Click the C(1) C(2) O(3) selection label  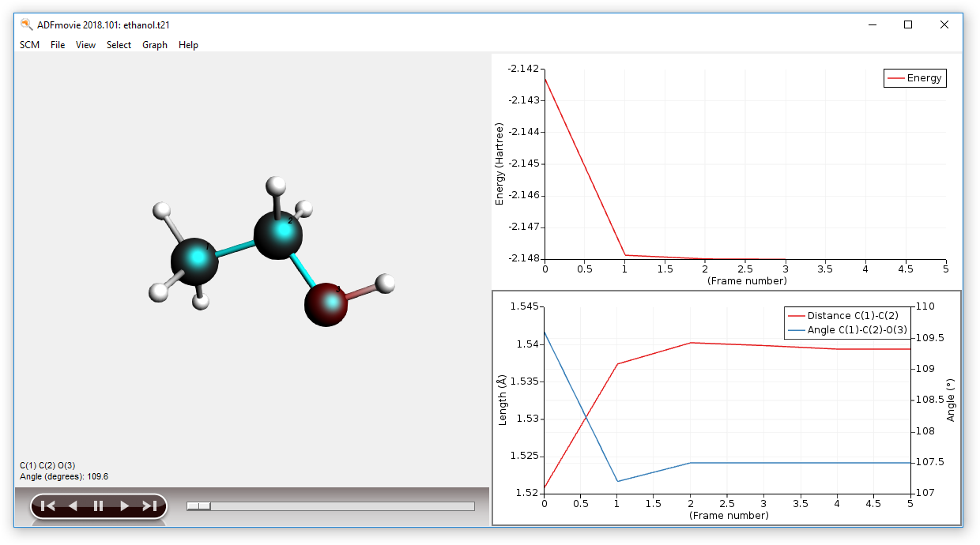click(x=47, y=465)
